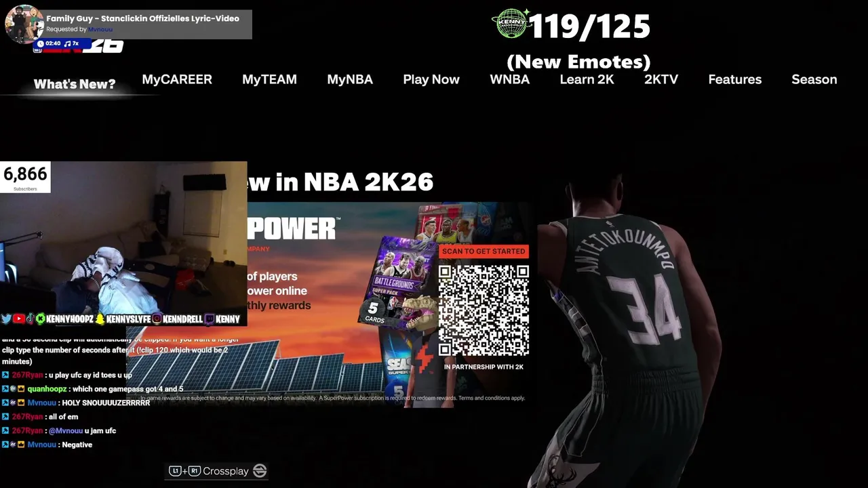
Task: Click the clock icon beside 02:40
Action: pyautogui.click(x=40, y=43)
